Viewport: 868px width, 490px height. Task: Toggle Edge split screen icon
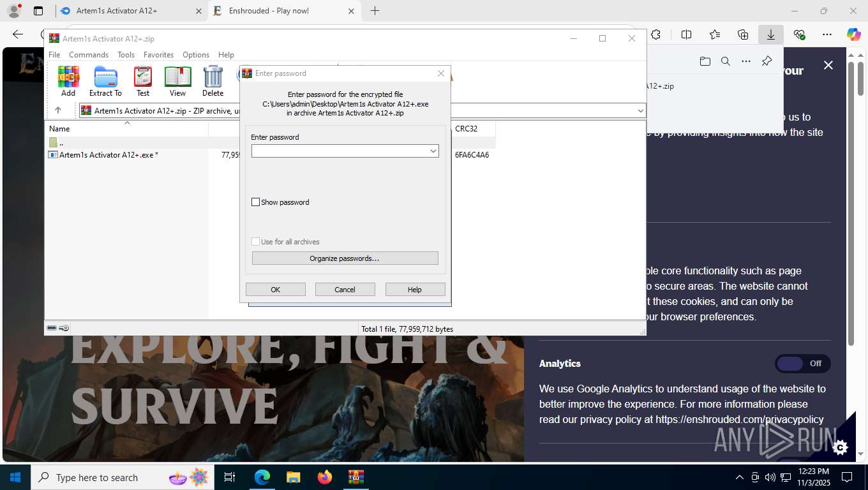click(x=687, y=34)
